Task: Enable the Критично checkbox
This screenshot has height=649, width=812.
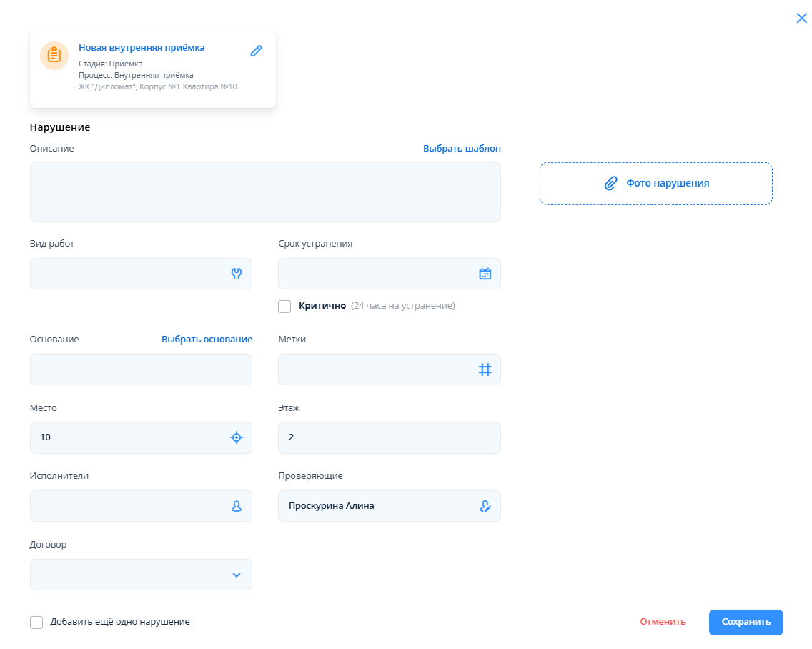Action: click(x=284, y=306)
